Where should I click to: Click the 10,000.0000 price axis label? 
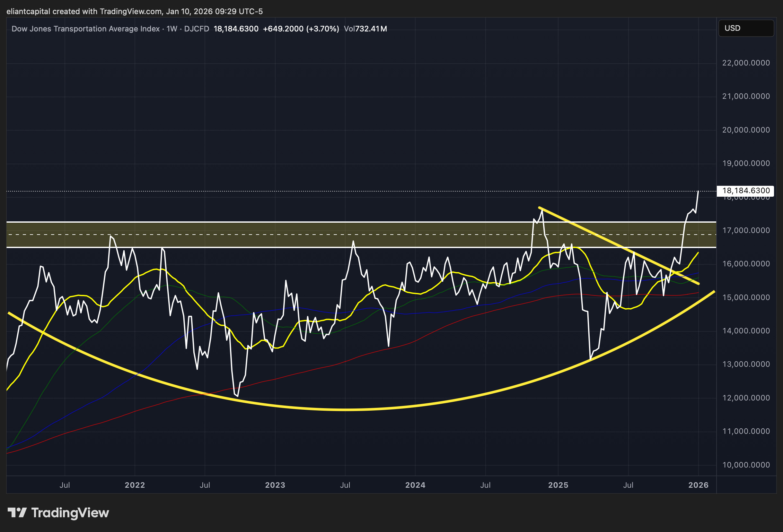click(x=746, y=465)
